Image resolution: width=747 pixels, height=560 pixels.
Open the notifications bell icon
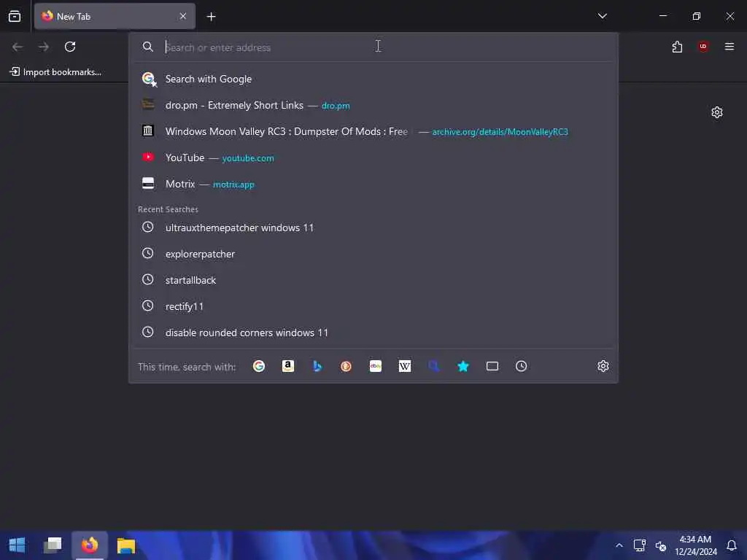pyautogui.click(x=731, y=545)
